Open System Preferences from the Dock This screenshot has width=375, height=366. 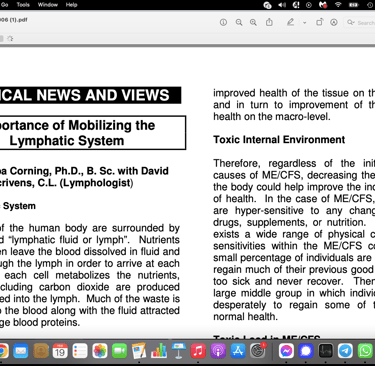[258, 351]
